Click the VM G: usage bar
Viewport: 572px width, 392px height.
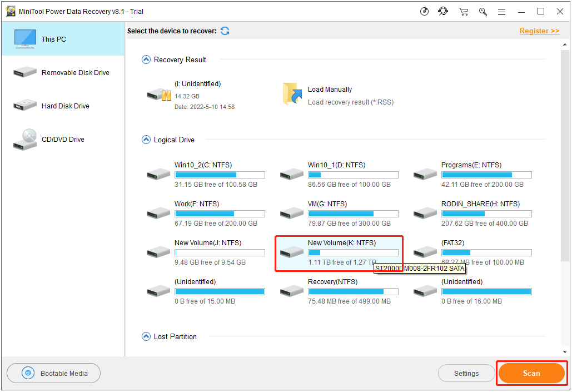pyautogui.click(x=353, y=214)
